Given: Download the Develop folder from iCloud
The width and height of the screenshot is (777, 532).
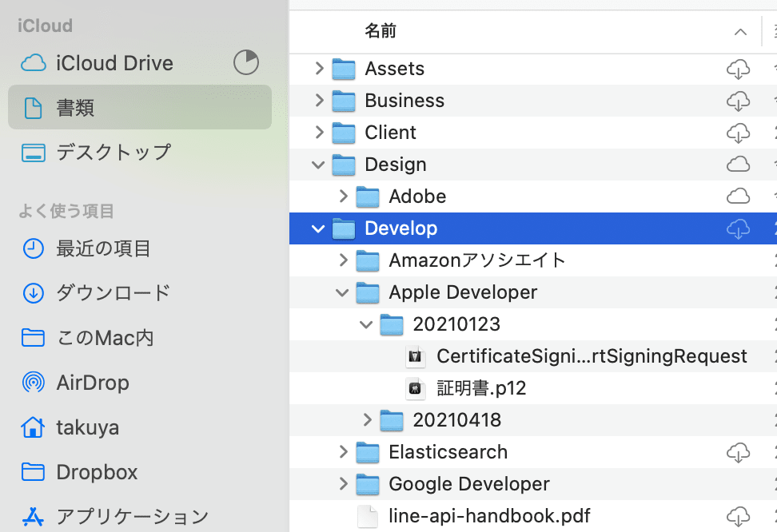Looking at the screenshot, I should click(738, 228).
